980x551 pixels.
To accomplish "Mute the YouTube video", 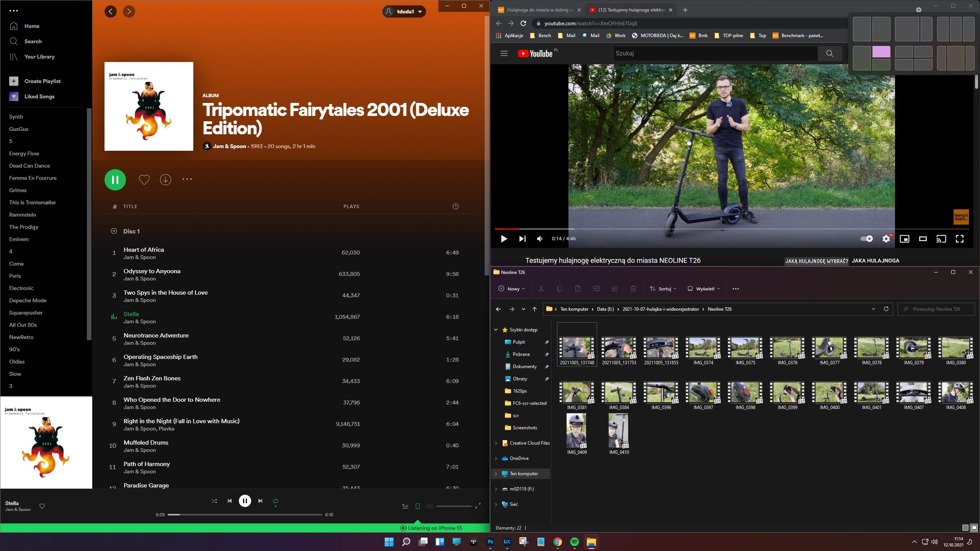I will click(540, 239).
